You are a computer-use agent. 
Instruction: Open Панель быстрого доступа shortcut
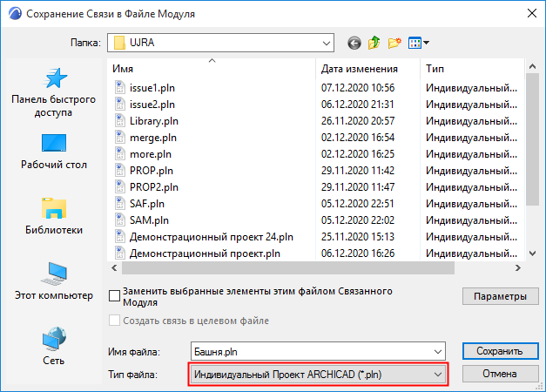(53, 92)
